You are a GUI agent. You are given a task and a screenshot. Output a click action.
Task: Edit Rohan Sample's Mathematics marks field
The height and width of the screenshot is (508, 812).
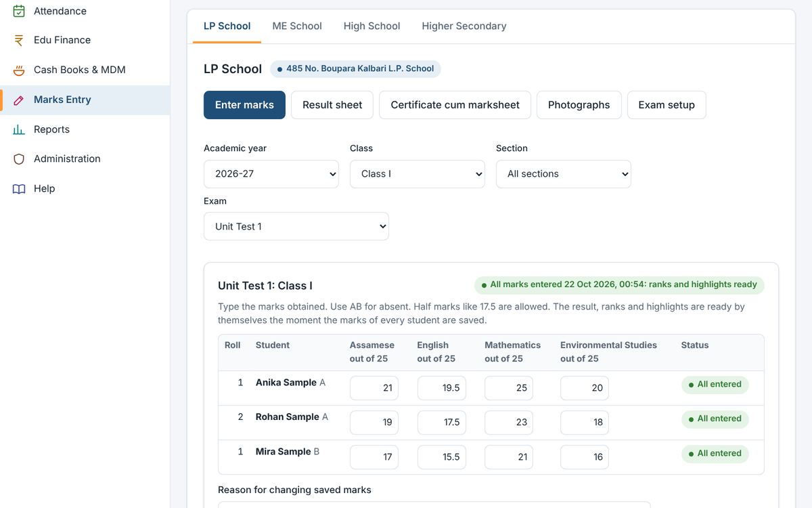click(x=509, y=423)
